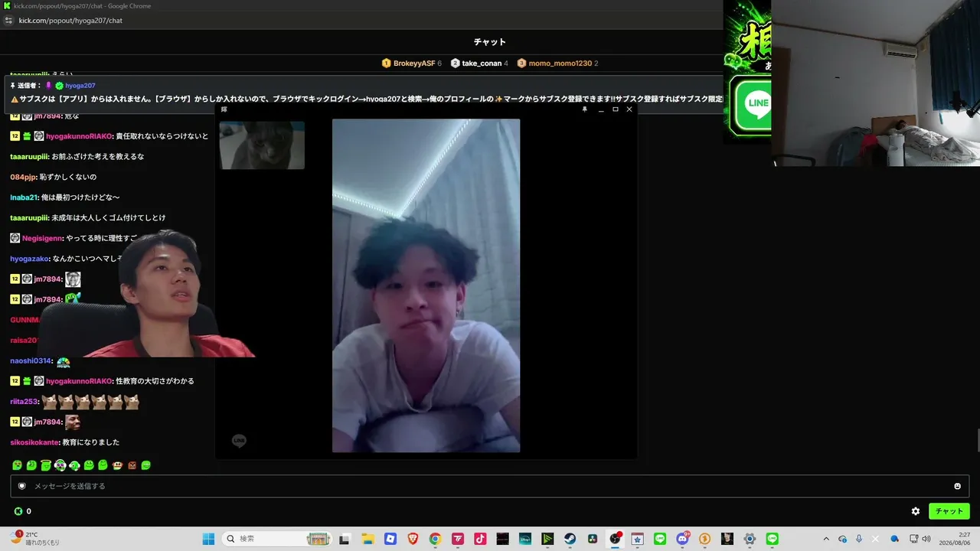Insert the brown-hat emote in emote row
Viewport: 980px width, 551px height.
click(117, 465)
